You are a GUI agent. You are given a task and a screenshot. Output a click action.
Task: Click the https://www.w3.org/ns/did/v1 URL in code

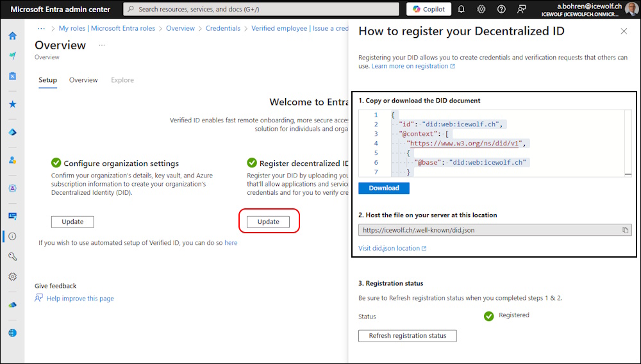tap(464, 144)
